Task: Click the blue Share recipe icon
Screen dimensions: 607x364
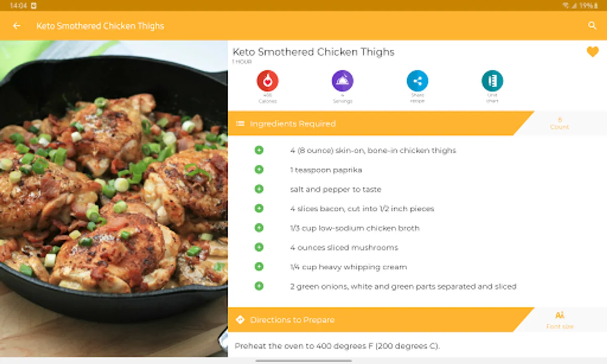Action: pyautogui.click(x=417, y=80)
